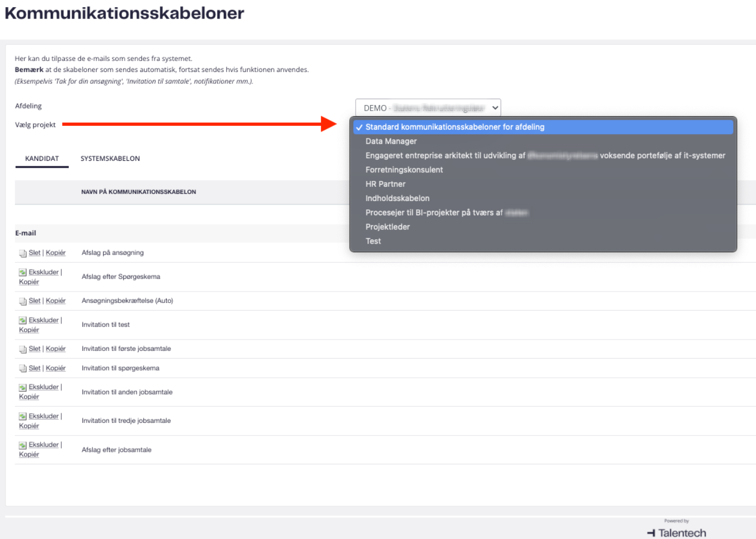The width and height of the screenshot is (756, 539).
Task: Click the Invitation til spørgeskema template name
Action: point(120,368)
